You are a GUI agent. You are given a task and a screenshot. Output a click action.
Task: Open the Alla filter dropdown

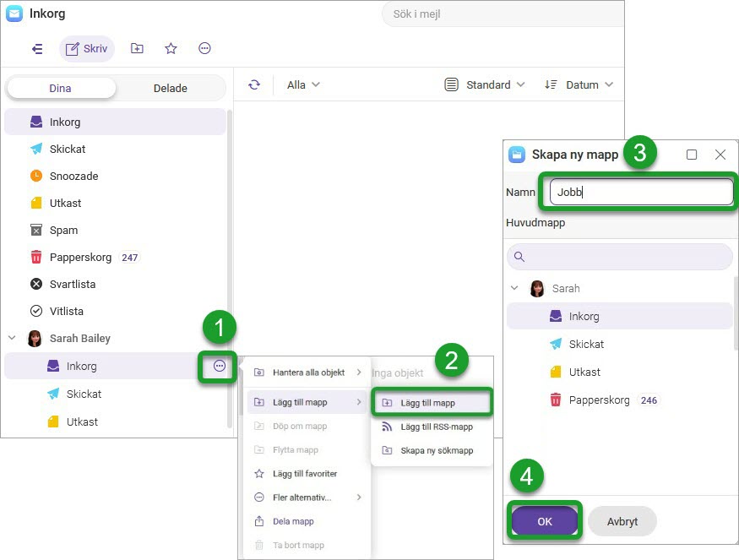click(303, 84)
